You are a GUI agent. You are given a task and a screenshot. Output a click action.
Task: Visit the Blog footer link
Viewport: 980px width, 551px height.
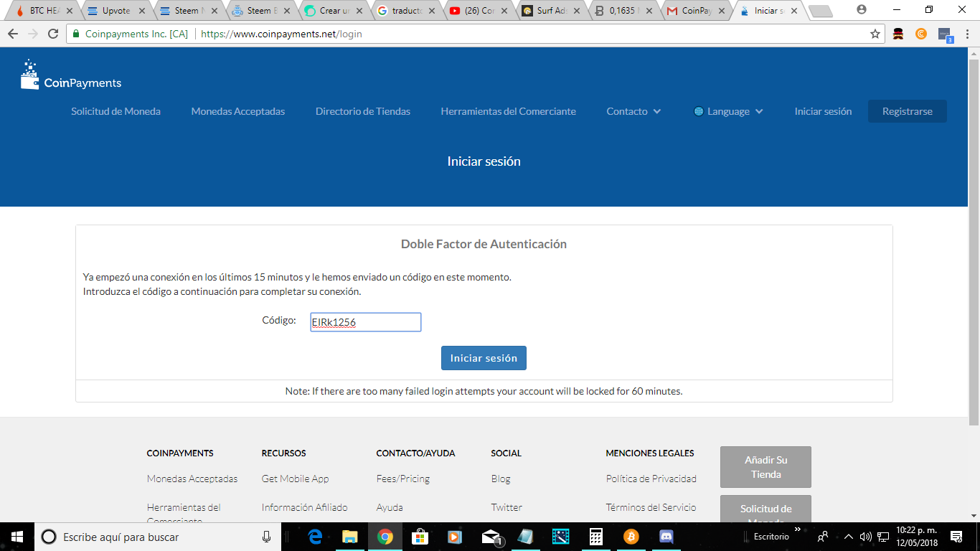(501, 479)
